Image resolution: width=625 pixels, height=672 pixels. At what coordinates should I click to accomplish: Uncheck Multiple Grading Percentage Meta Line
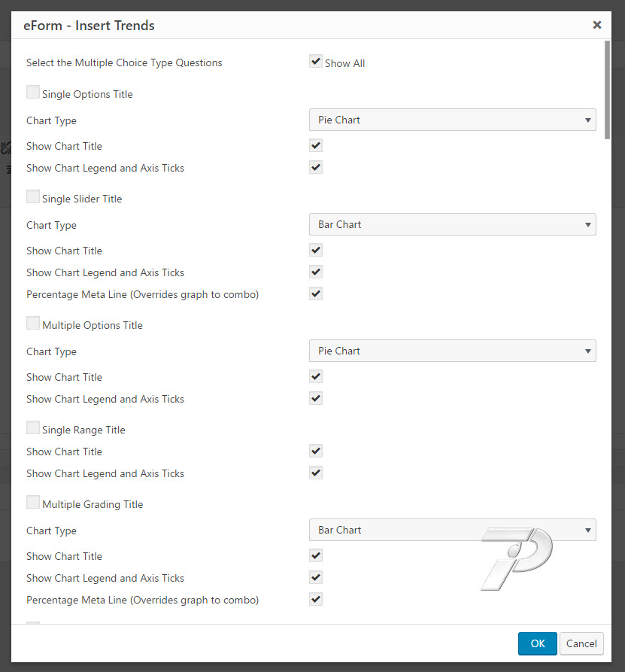point(316,600)
